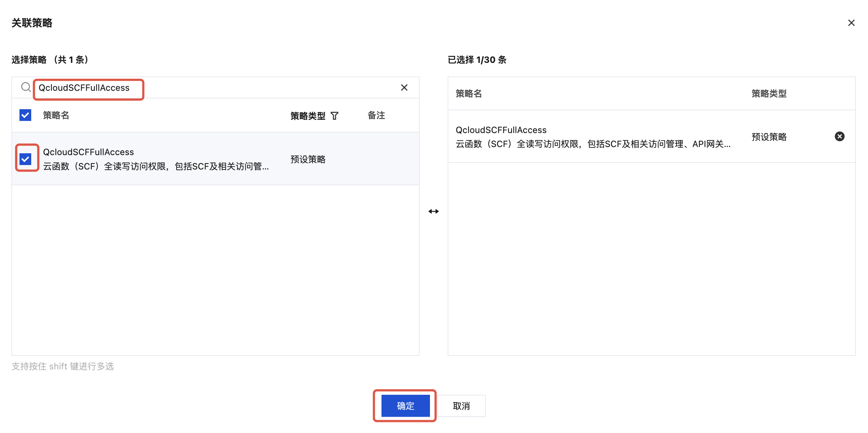
Task: Click the transfer arrows between lists
Action: (x=434, y=211)
